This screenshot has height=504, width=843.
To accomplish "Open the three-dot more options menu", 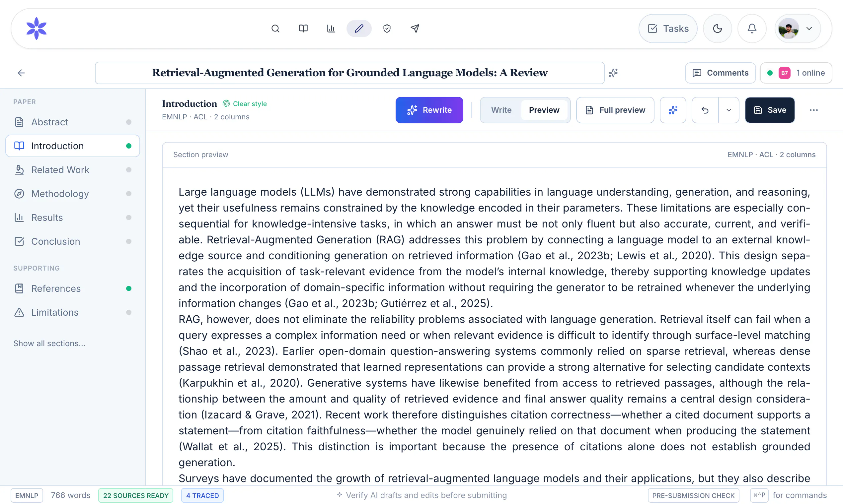I will point(813,110).
